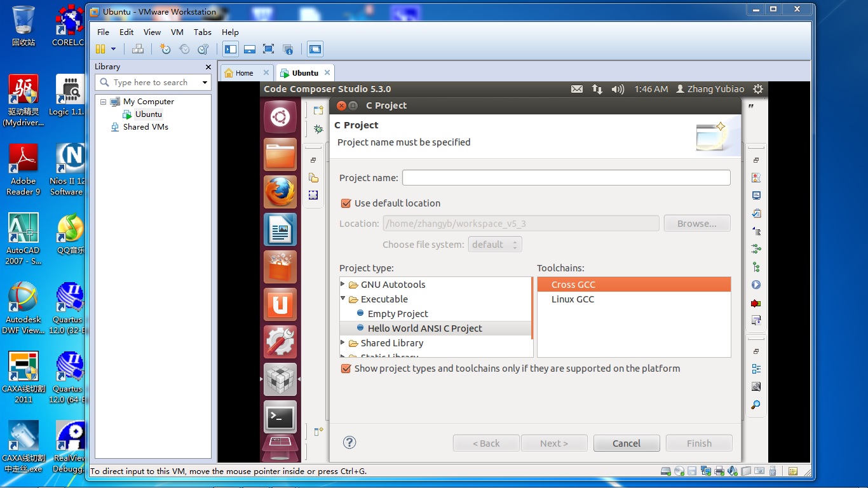
Task: Click the Cancel button
Action: [x=627, y=444]
